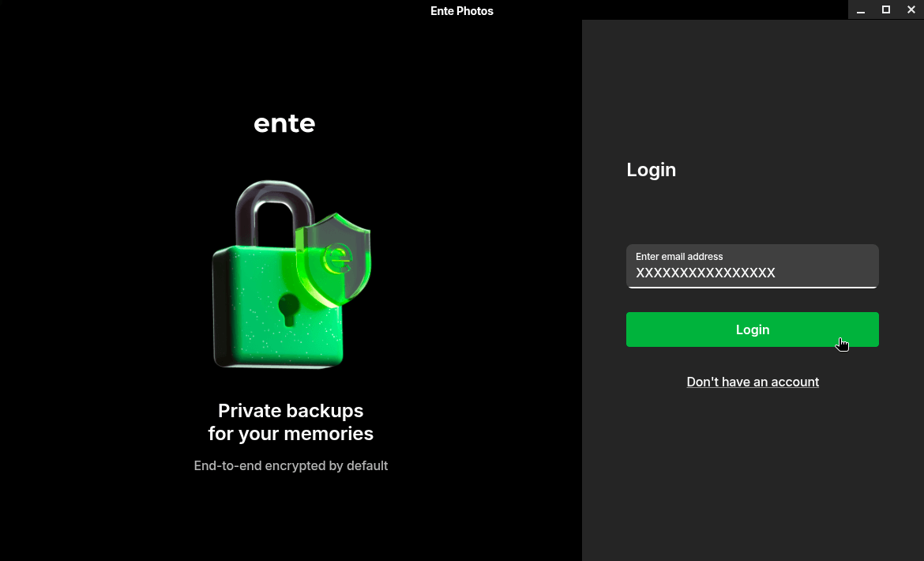Click the email address input field
Image resolution: width=924 pixels, height=561 pixels.
coord(752,266)
